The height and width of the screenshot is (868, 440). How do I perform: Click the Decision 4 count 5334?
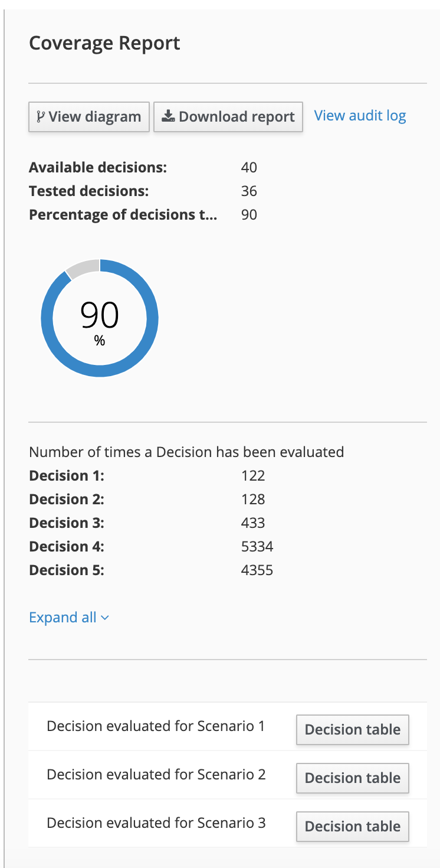point(257,547)
